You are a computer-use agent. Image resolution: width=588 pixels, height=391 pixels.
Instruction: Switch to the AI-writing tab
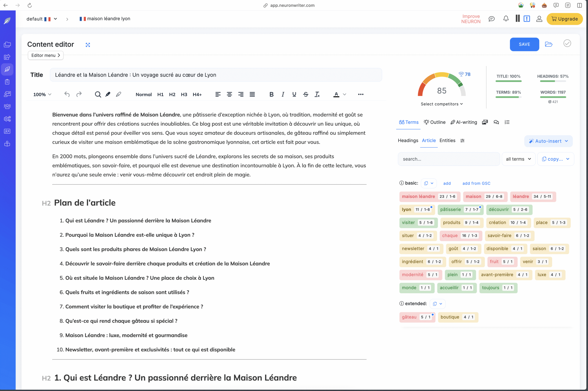pos(464,122)
